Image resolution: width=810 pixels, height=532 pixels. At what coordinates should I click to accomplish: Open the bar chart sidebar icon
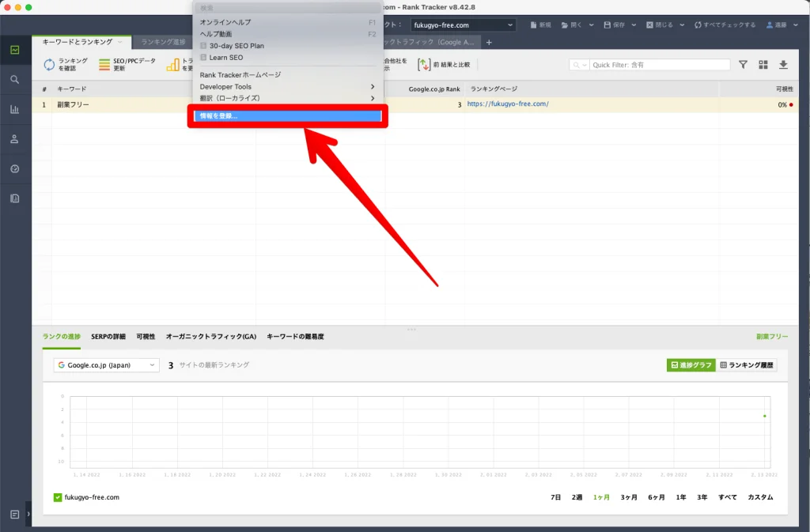[x=15, y=109]
